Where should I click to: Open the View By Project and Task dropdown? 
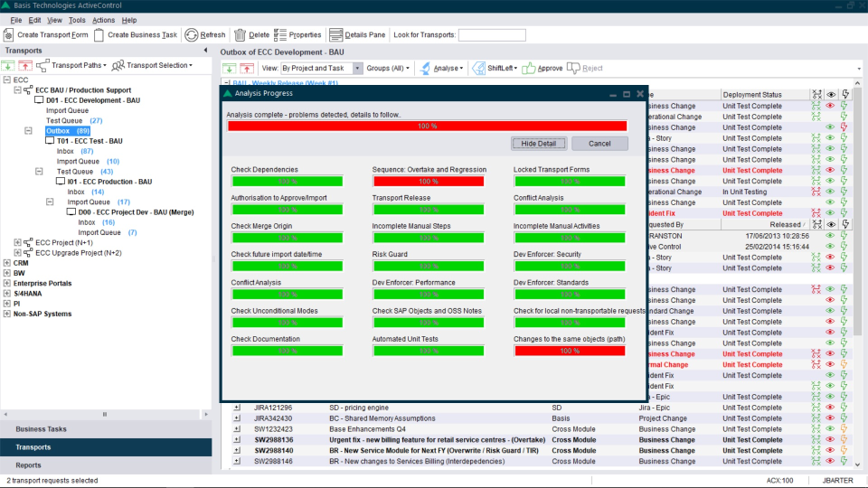click(357, 69)
